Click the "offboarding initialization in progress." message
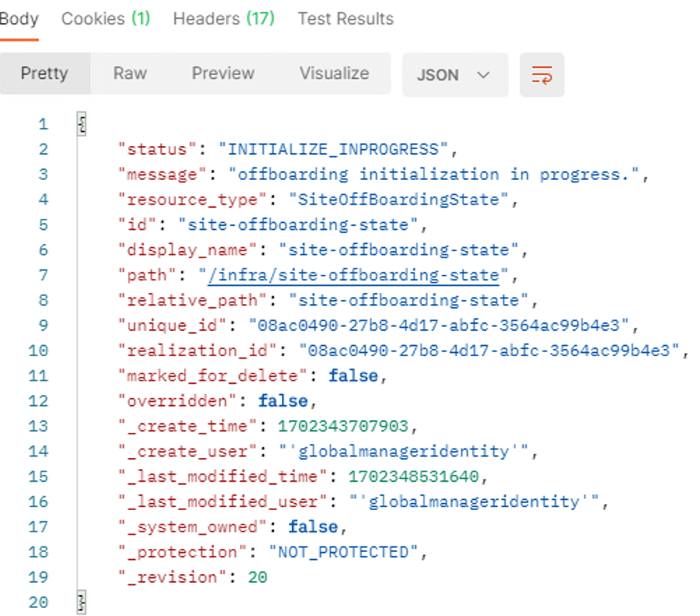The height and width of the screenshot is (616, 700). 434,175
